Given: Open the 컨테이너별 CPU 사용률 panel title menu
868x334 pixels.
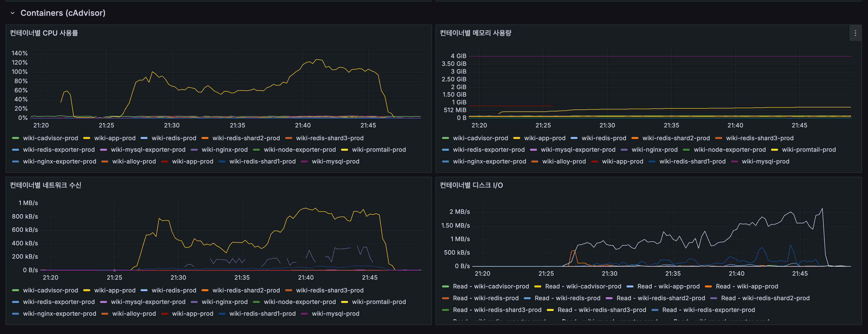Looking at the screenshot, I should coord(44,33).
